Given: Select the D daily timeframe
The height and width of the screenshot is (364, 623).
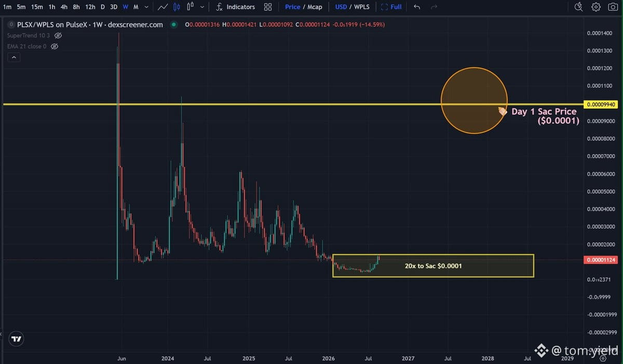Looking at the screenshot, I should pos(102,7).
